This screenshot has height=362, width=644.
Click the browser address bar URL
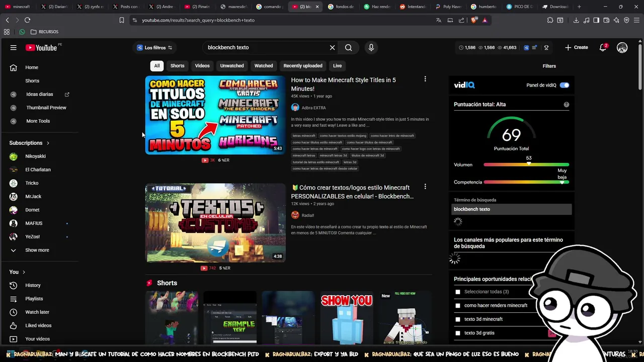pyautogui.click(x=198, y=20)
